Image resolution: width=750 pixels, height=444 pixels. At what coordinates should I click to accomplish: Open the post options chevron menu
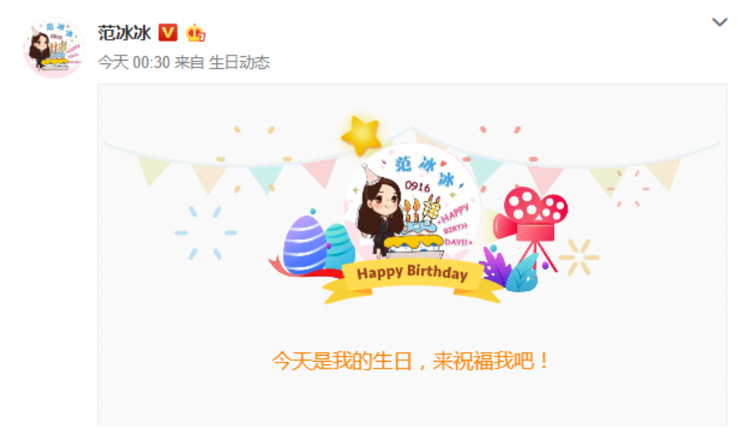point(719,22)
